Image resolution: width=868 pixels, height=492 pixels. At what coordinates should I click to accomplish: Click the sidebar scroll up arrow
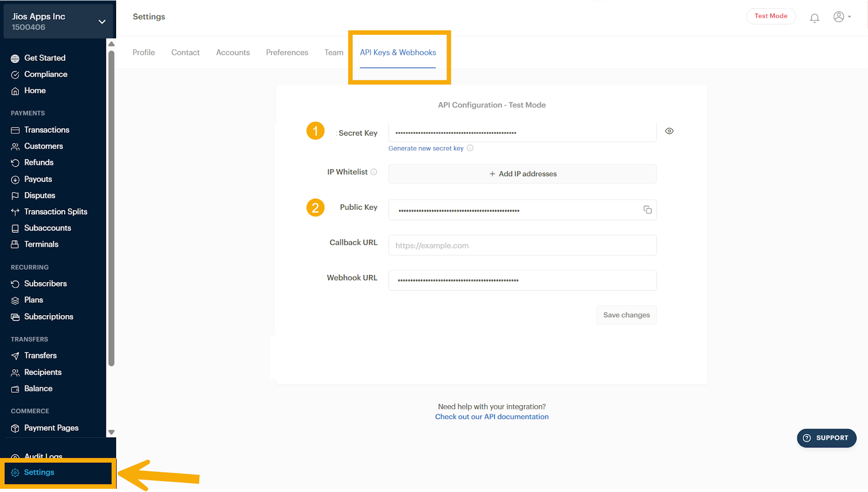pyautogui.click(x=111, y=44)
